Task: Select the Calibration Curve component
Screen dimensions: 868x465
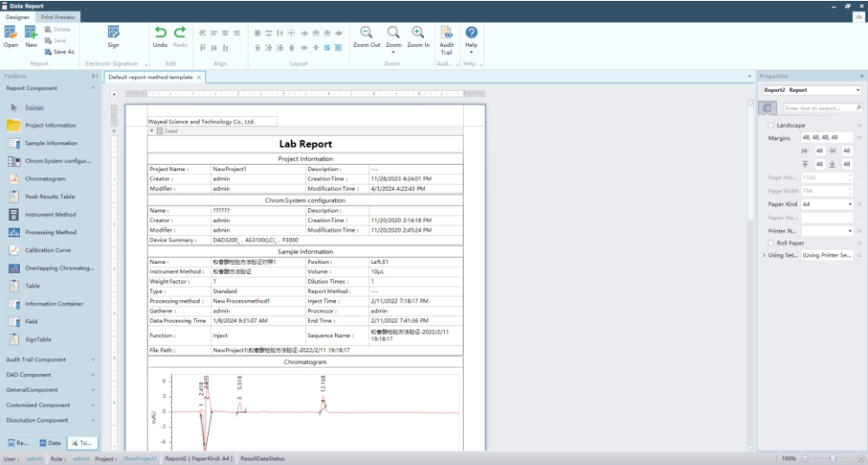Action: [x=47, y=250]
